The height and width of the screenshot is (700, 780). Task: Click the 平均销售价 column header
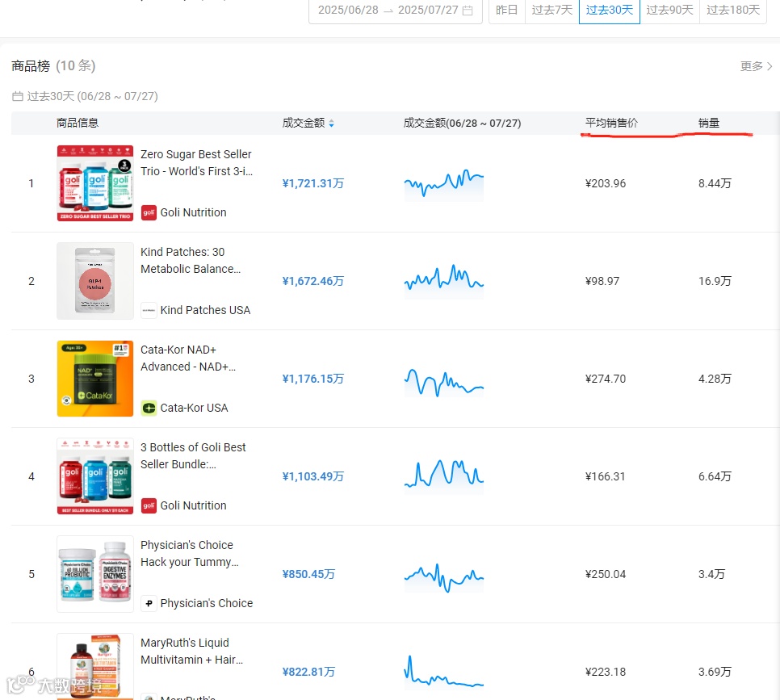coord(611,123)
